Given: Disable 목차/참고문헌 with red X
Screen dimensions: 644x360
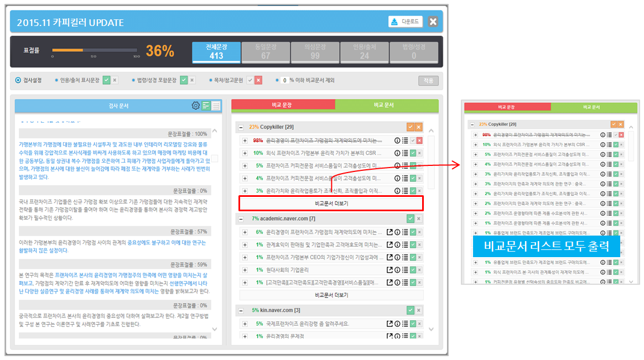Looking at the screenshot, I should (258, 80).
